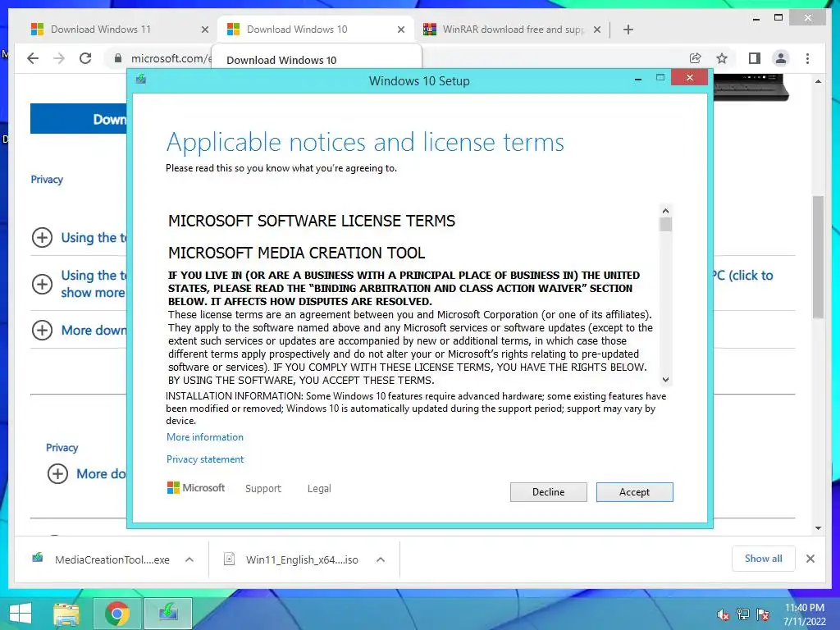The width and height of the screenshot is (840, 630).
Task: Click the lower Privacy link on webpage
Action: (62, 447)
